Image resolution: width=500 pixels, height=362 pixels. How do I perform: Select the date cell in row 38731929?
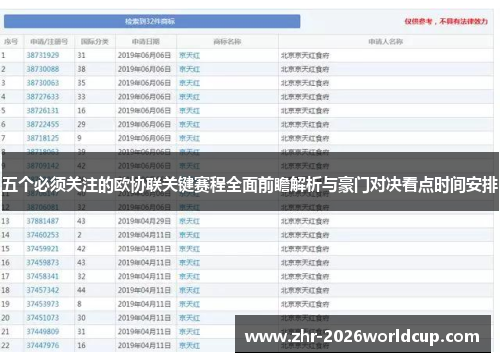tap(144, 55)
